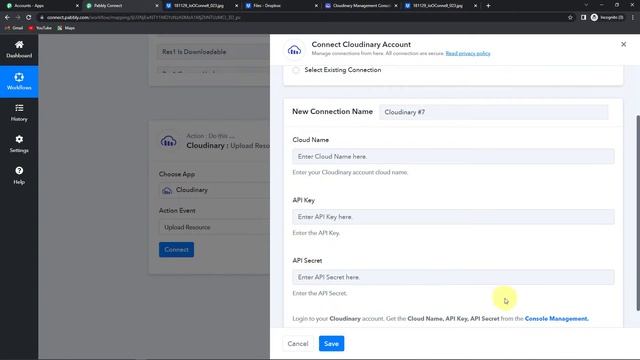Screen dimensions: 640x360
Task: Click the browser address bar
Action: pos(302,18)
